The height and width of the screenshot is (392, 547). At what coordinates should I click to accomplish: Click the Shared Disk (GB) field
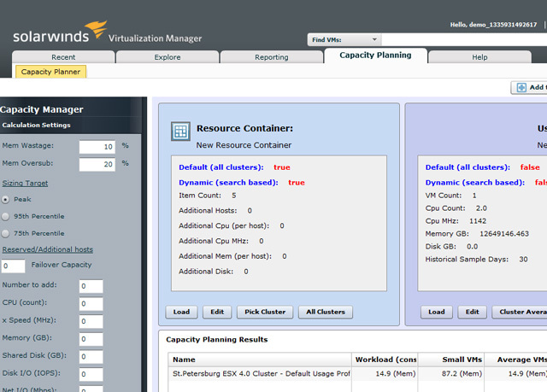pos(91,356)
